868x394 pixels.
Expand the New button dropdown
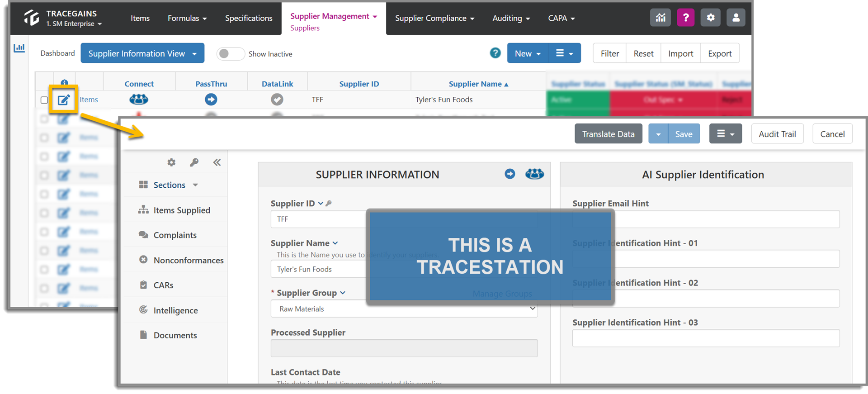pos(528,53)
